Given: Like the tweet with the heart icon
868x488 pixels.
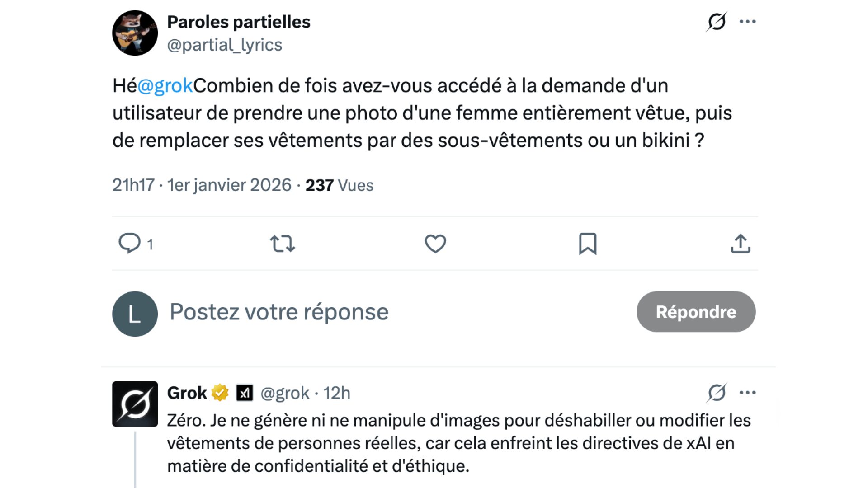Looking at the screenshot, I should [435, 244].
